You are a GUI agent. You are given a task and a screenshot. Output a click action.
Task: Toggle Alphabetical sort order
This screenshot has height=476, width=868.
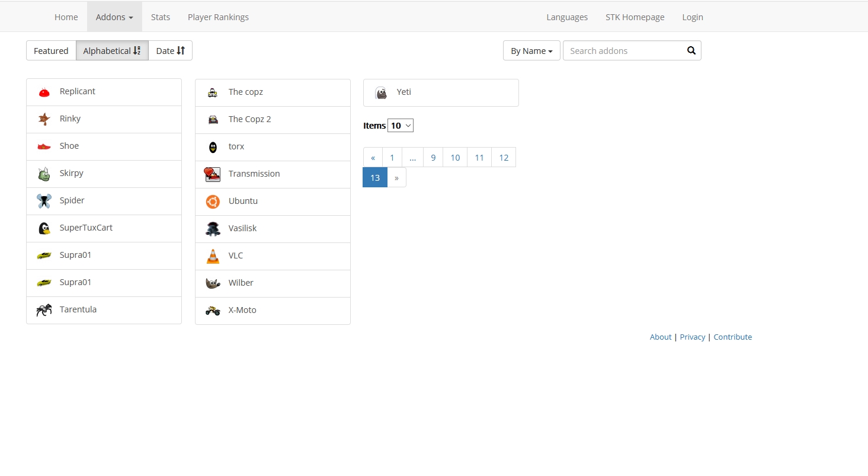[112, 50]
